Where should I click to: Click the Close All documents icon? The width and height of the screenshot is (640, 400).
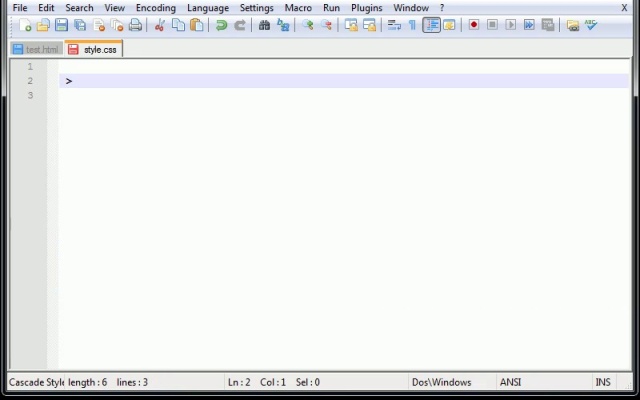117,25
